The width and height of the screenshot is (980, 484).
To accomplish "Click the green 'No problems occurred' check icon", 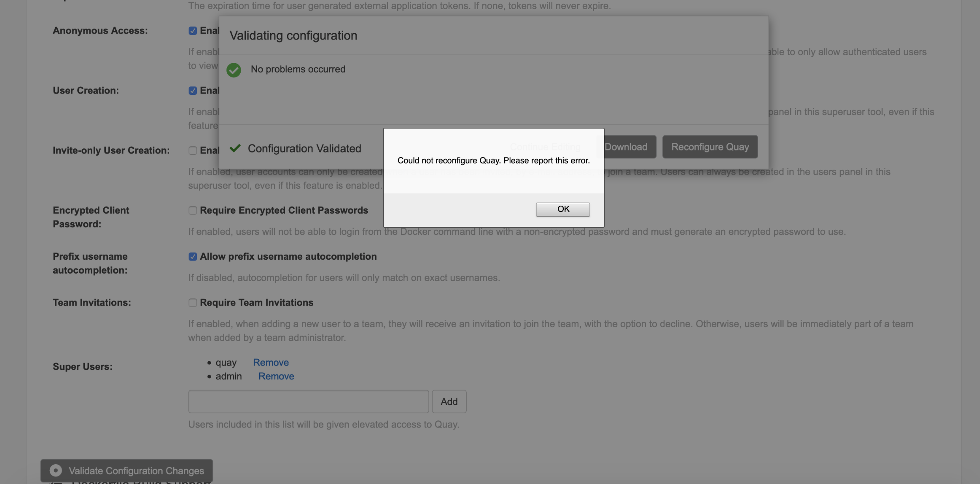I will coord(234,70).
